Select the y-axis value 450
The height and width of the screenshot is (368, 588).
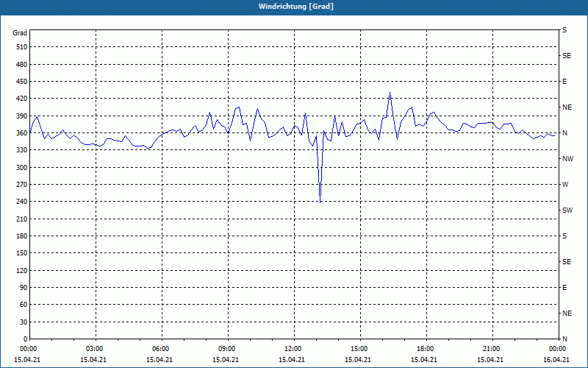coord(22,82)
